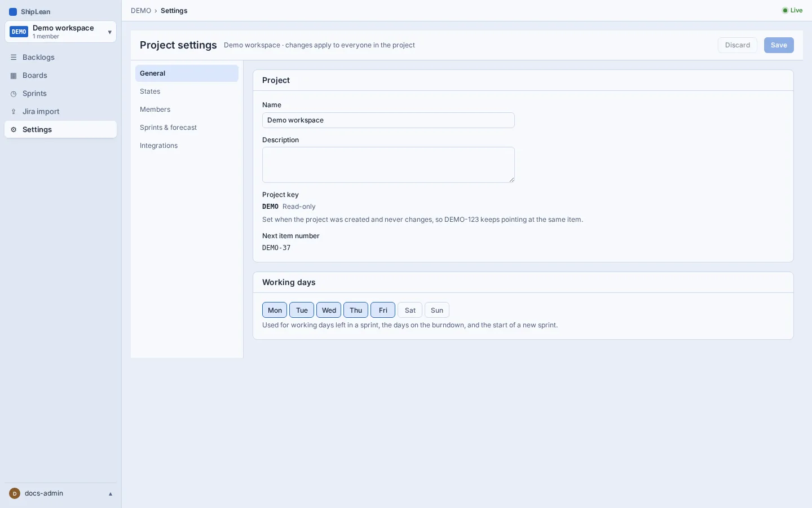Screen dimensions: 812x508
Task: Click the 'DEMO-37' next item number
Action: pos(276,248)
